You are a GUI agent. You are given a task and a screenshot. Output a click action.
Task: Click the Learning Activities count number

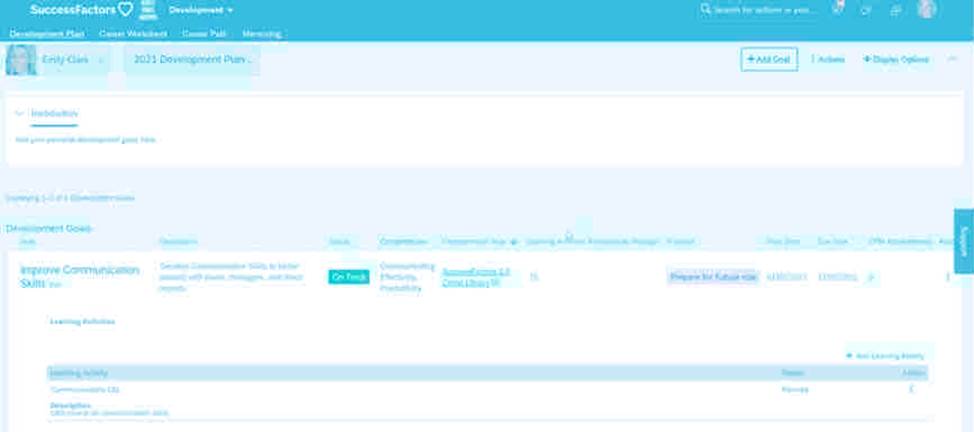point(534,277)
